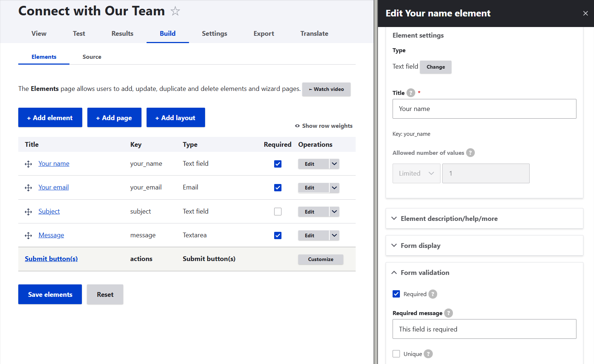This screenshot has width=594, height=364.
Task: Open the Submit button(s) link
Action: (x=51, y=259)
